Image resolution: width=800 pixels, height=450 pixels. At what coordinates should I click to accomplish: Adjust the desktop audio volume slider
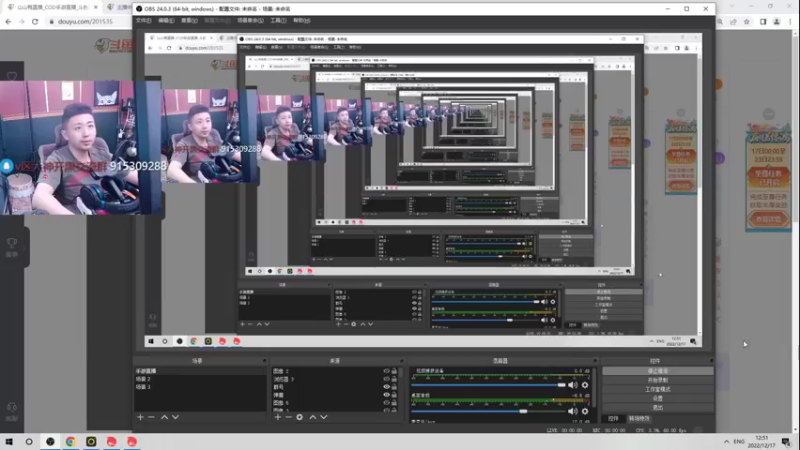[x=489, y=411]
